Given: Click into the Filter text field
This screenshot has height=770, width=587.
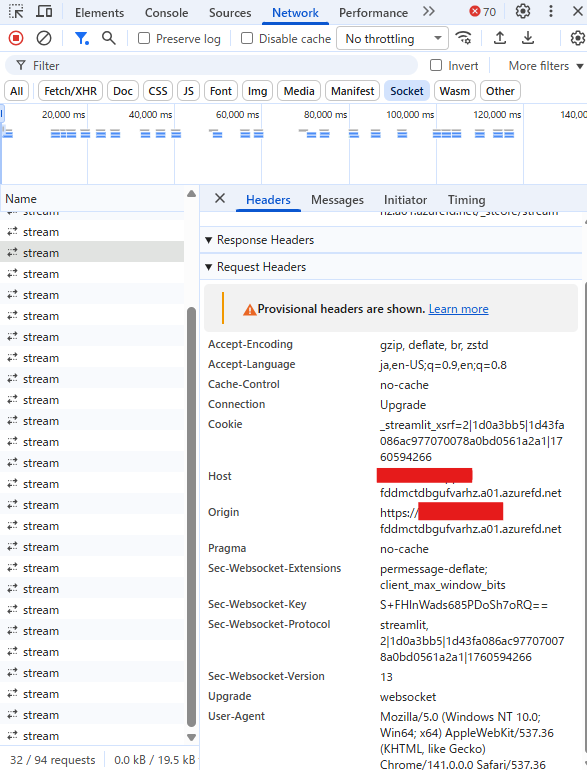Looking at the screenshot, I should click(x=211, y=65).
